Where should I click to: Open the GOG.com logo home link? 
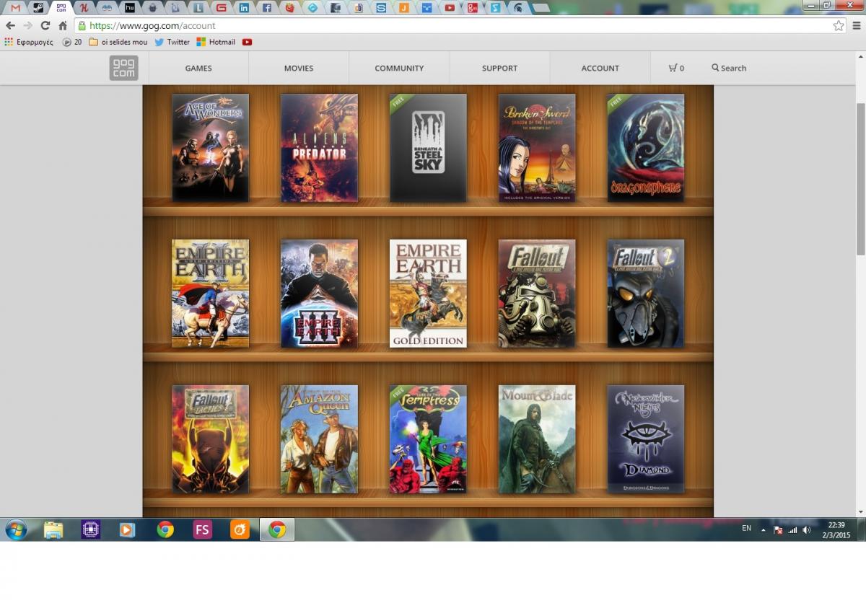(x=123, y=68)
